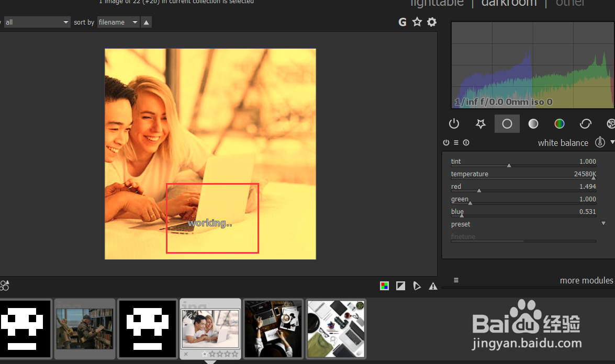615x364 pixels.
Task: Select bookstore people thumbnail in filmstrip
Action: 85,329
